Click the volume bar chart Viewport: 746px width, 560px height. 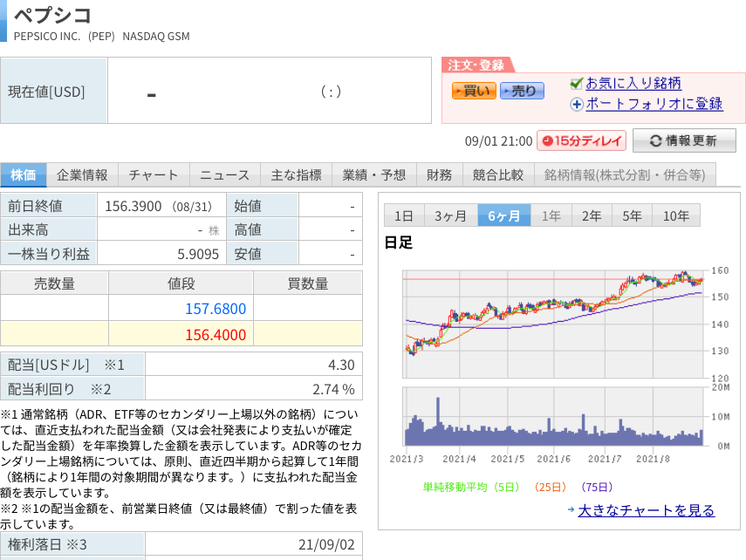553,416
